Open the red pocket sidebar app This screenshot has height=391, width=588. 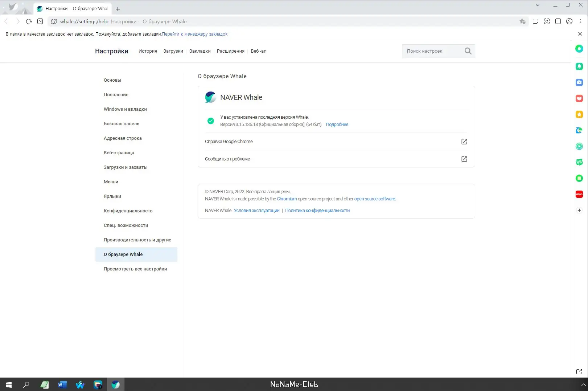tap(579, 98)
